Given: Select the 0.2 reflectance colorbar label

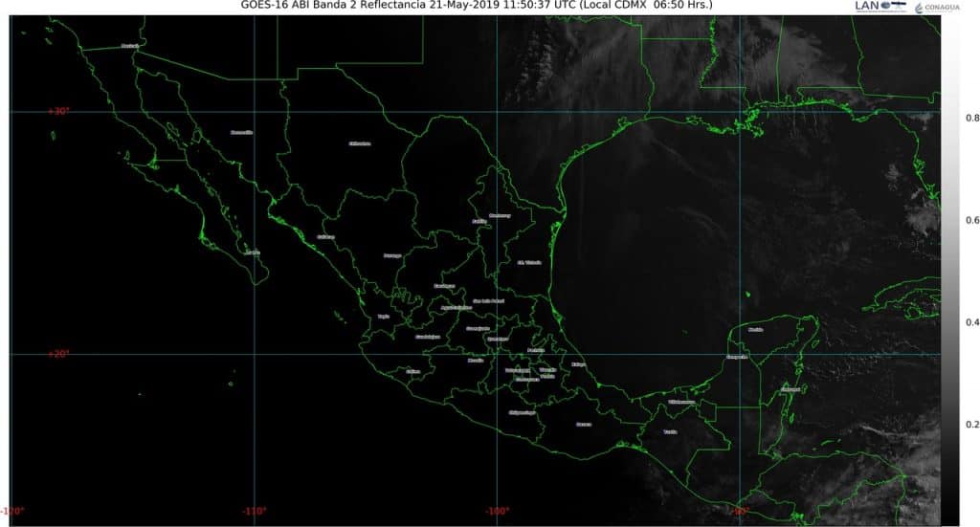Looking at the screenshot, I should pos(971,425).
